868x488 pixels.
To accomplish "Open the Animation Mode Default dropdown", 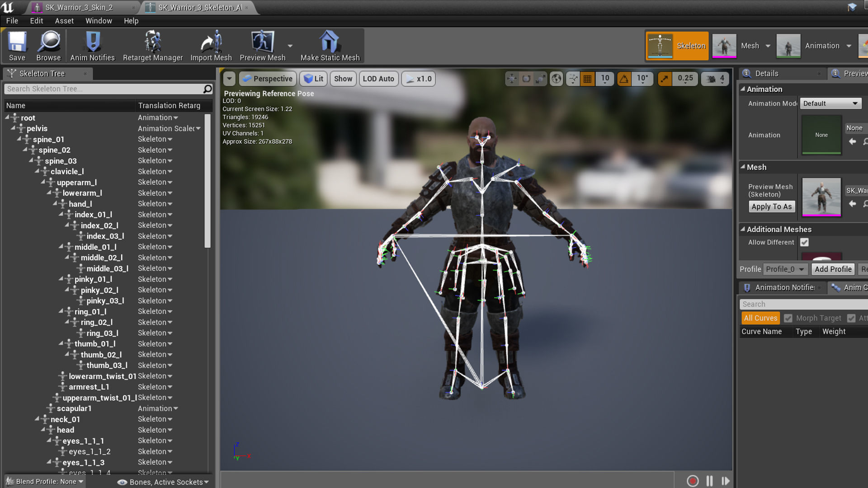I will point(830,103).
